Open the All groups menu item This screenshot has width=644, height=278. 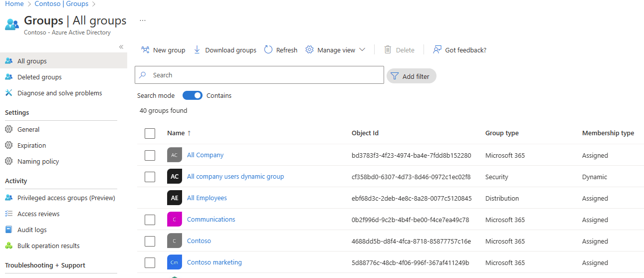point(63,61)
